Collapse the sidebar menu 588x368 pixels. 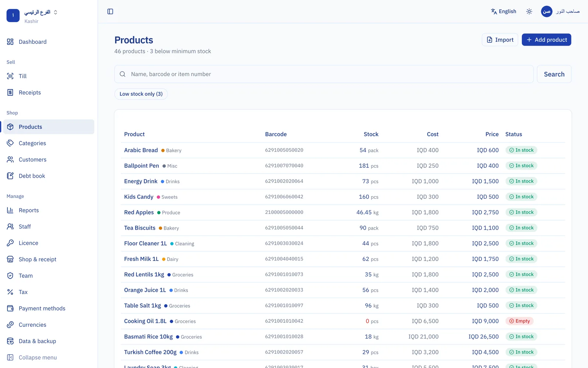click(x=49, y=357)
